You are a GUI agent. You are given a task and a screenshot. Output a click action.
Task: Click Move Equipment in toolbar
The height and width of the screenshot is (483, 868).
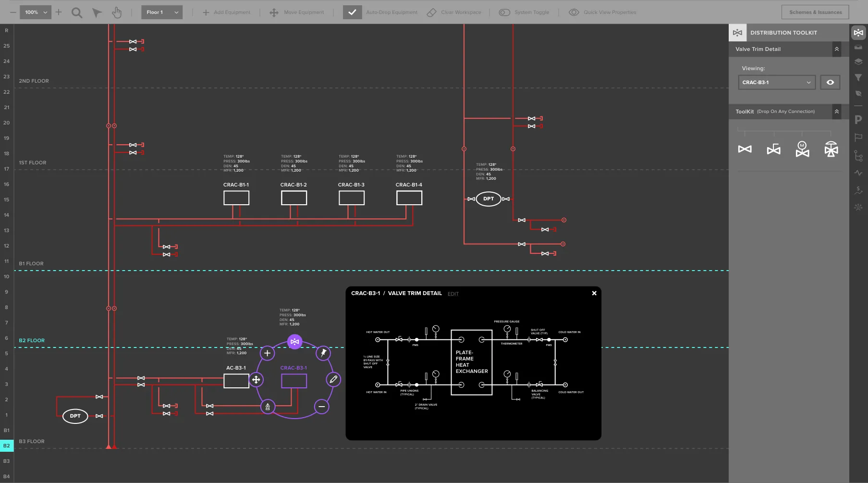coord(296,12)
